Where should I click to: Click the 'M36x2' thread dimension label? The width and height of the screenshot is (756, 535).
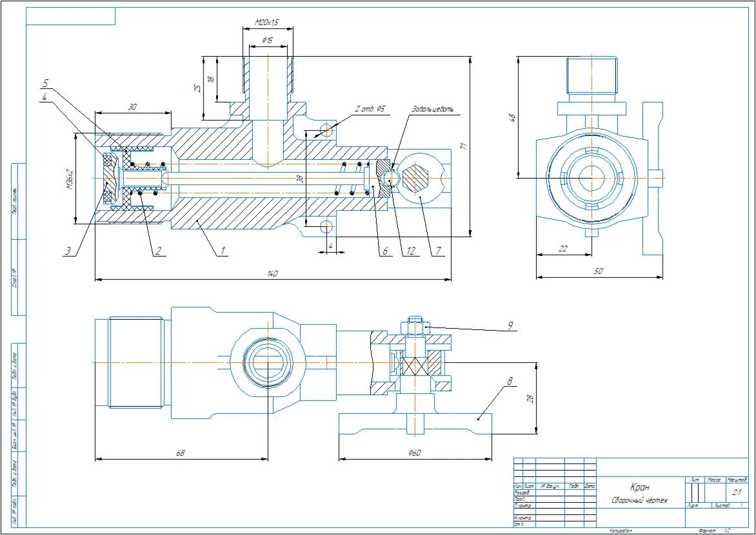[70, 179]
